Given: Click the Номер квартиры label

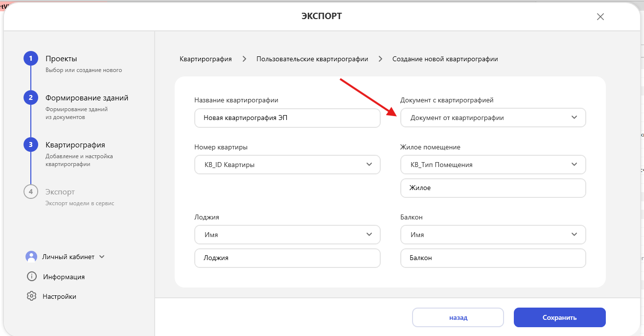Looking at the screenshot, I should (x=221, y=147).
